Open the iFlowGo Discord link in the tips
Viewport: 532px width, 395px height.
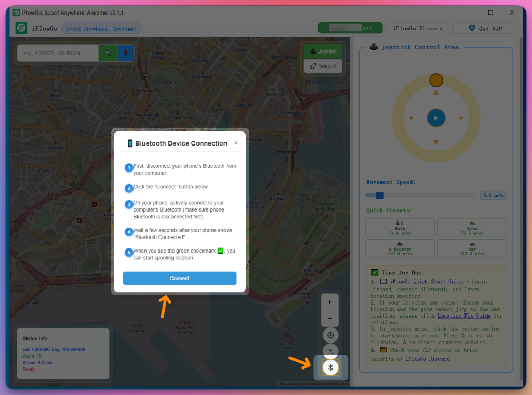(428, 359)
